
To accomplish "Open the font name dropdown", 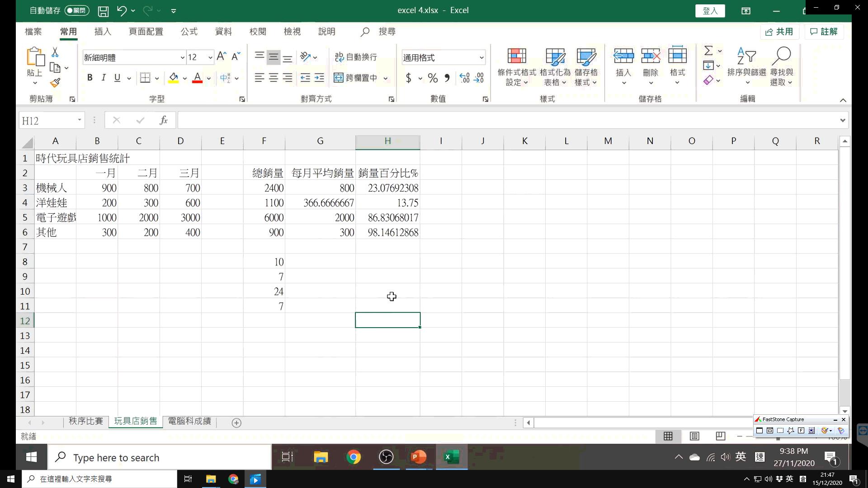I will [182, 57].
